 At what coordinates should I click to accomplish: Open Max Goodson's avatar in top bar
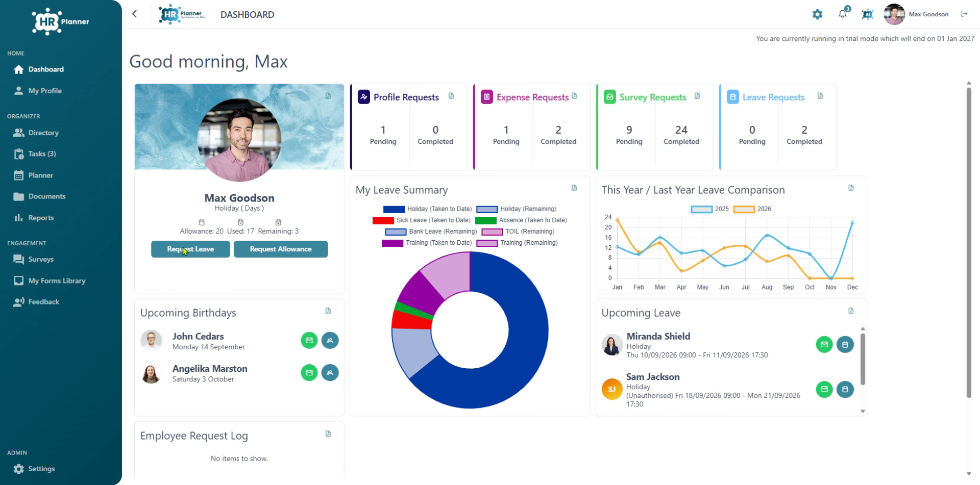pos(894,14)
